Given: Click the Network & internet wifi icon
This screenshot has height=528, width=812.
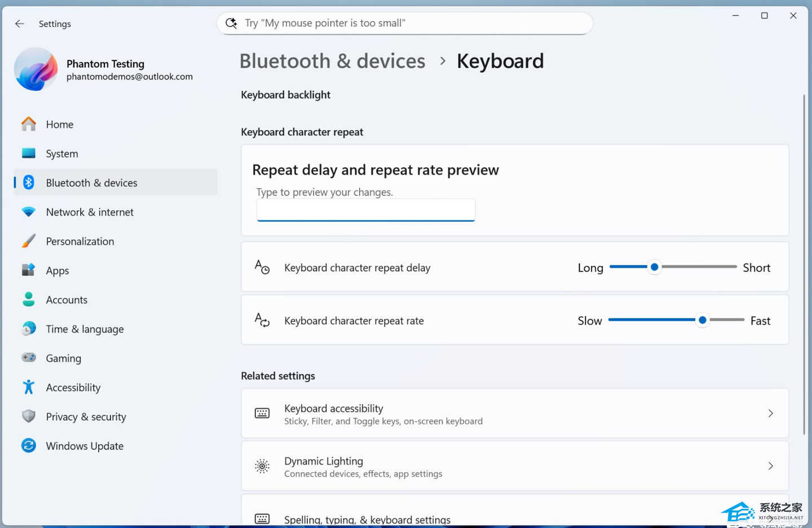Looking at the screenshot, I should pyautogui.click(x=29, y=212).
